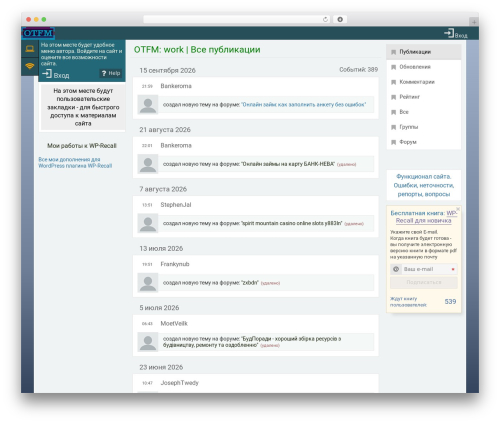Click the flag icon beside Форум
500x423 pixels.
[393, 142]
